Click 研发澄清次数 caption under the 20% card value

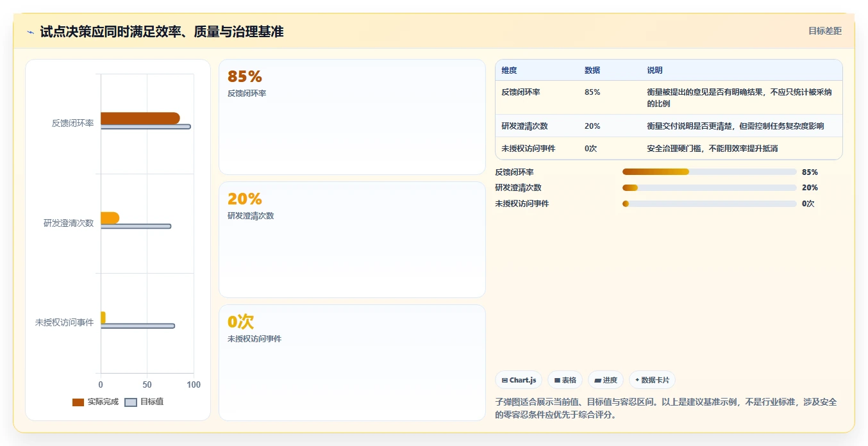251,216
